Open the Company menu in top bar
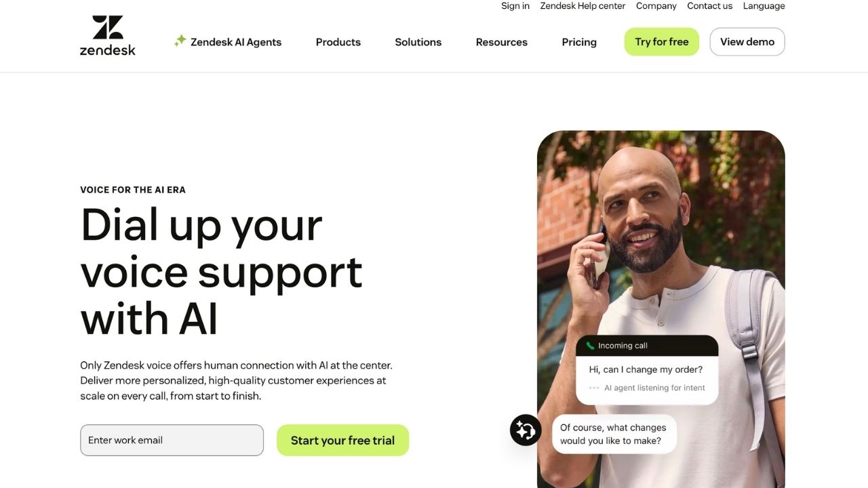Viewport: 868px width, 488px height. (x=656, y=6)
